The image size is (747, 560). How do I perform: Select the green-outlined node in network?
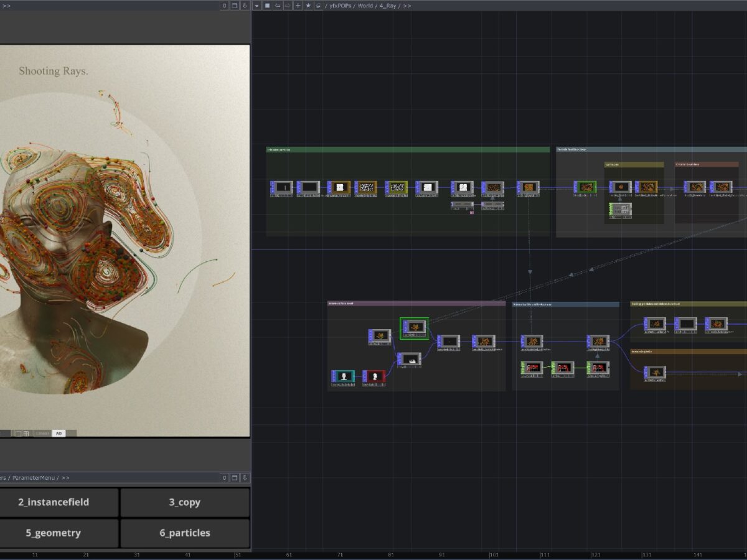414,328
